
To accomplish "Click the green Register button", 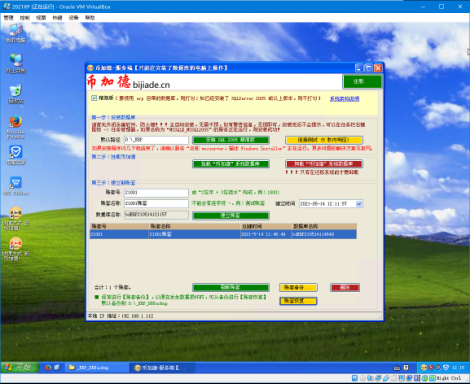I will (x=362, y=82).
